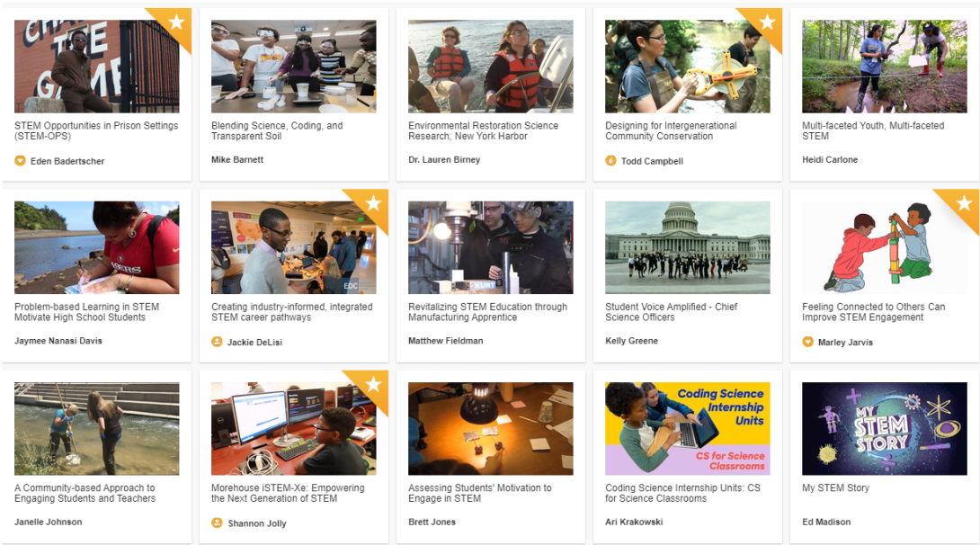Click award icon beside Jackie DeLisi

[217, 342]
